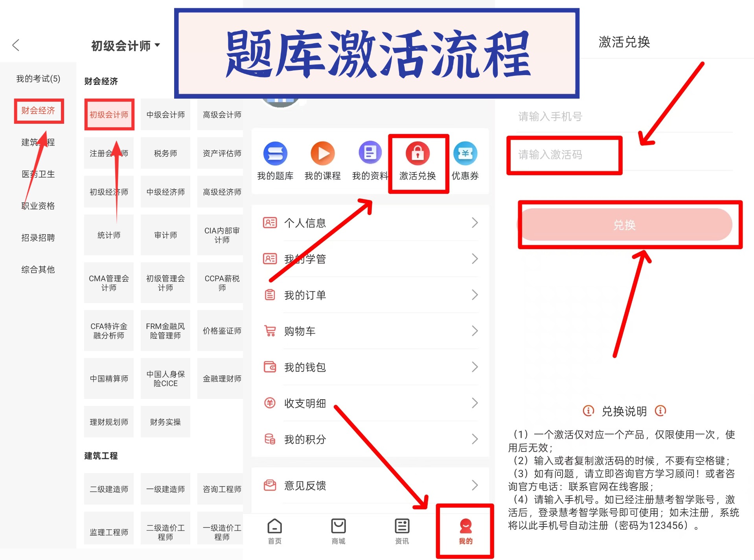Click the 激活兑换 lock icon
The width and height of the screenshot is (754, 560).
418,154
